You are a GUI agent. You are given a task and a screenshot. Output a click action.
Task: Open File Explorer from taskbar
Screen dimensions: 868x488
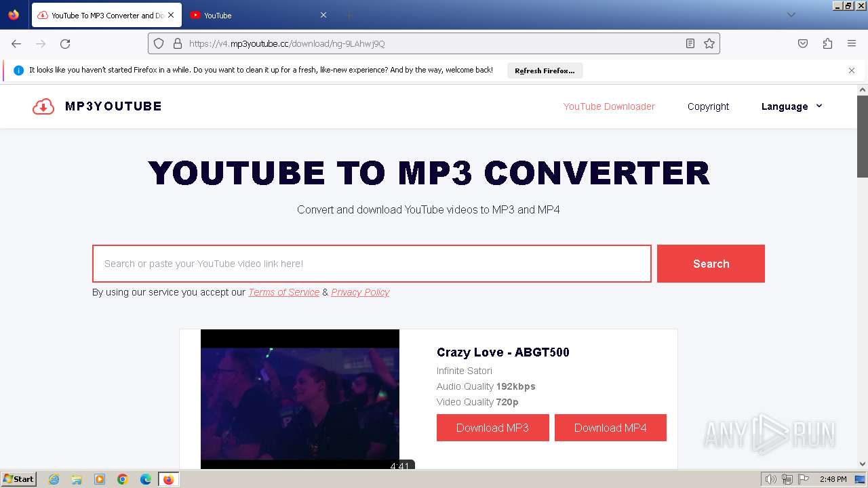tap(77, 479)
